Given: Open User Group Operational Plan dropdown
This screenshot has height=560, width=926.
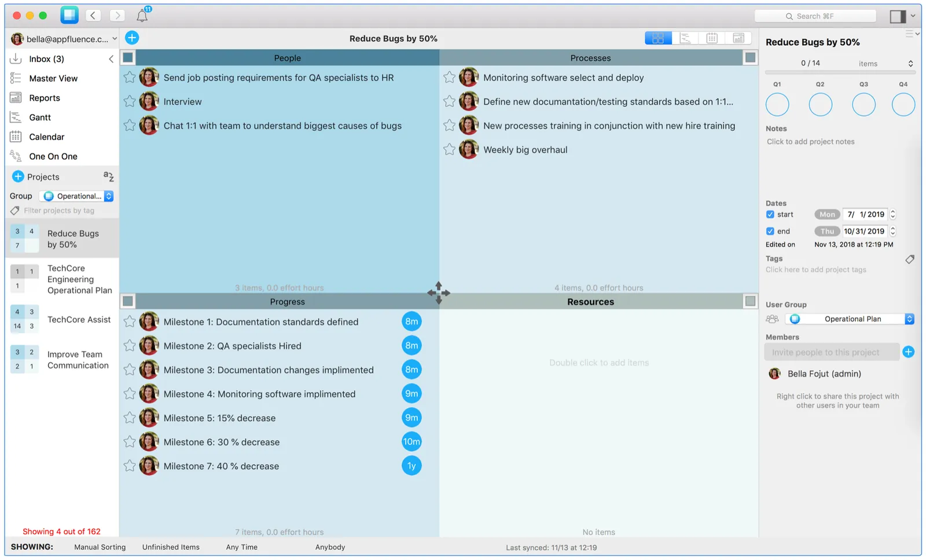Looking at the screenshot, I should click(x=849, y=319).
